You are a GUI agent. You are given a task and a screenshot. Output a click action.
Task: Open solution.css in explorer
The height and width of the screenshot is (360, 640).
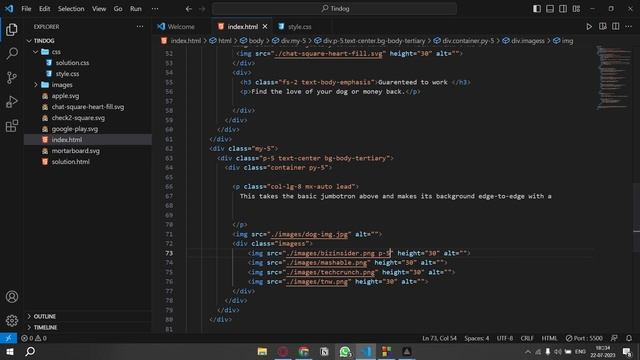click(72, 63)
